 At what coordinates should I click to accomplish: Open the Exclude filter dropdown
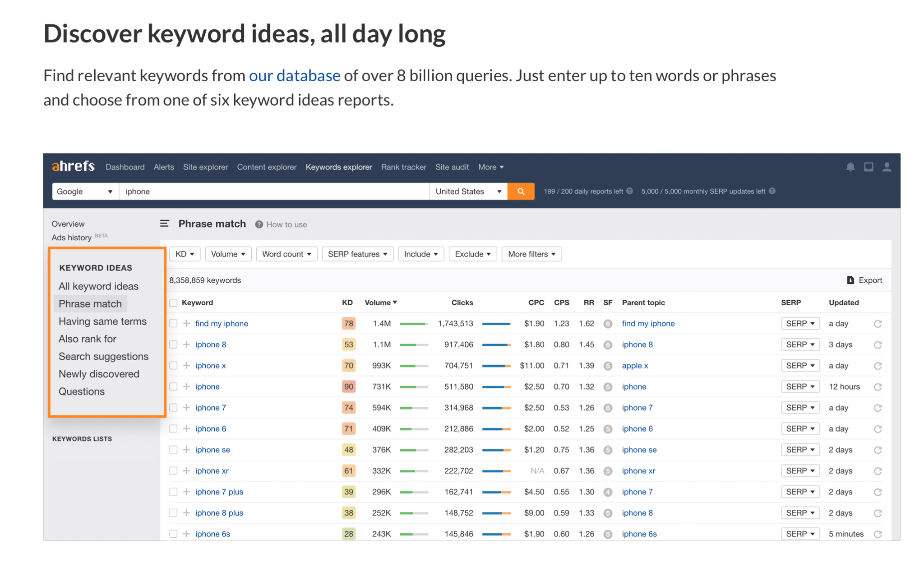(x=472, y=254)
